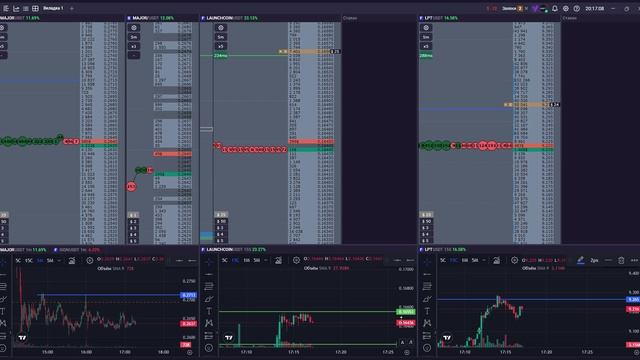Select crosshair tool on LAUNCHCOIN chart
The image size is (640, 360).
tap(209, 262)
